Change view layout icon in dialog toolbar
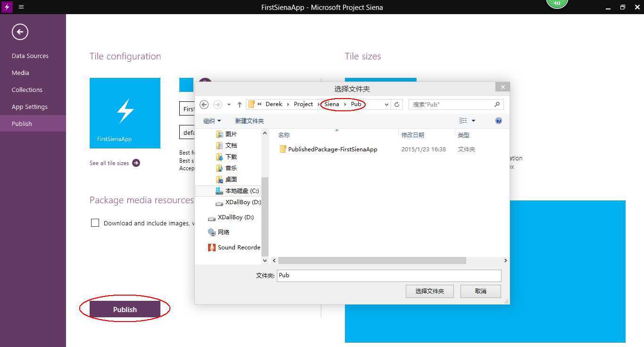This screenshot has width=644, height=347. point(463,121)
